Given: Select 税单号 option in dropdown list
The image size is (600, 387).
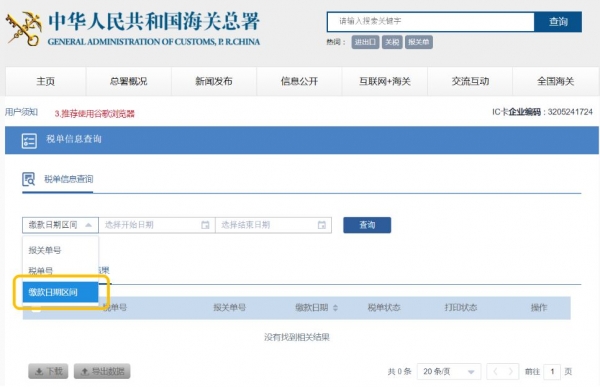Looking at the screenshot, I should pos(60,270).
